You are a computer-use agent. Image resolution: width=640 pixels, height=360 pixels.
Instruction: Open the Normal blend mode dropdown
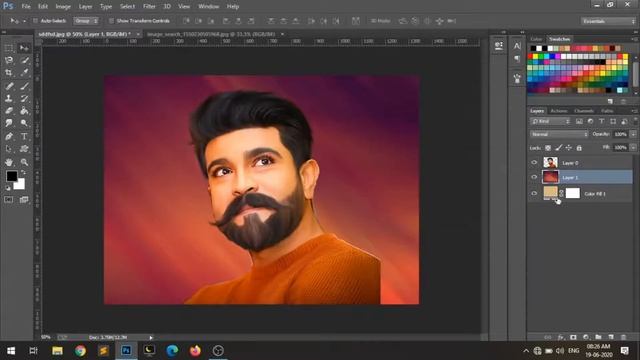tap(559, 134)
